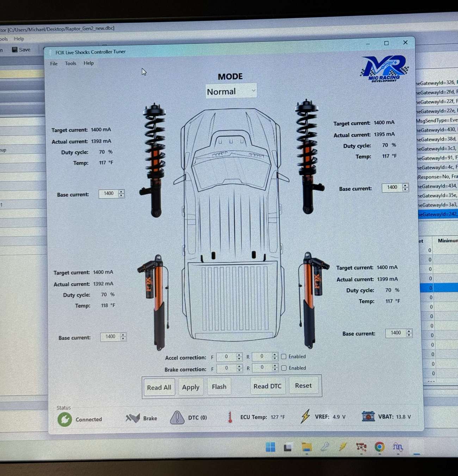The width and height of the screenshot is (458, 476).
Task: Click the Save icon in background window
Action: [14, 50]
